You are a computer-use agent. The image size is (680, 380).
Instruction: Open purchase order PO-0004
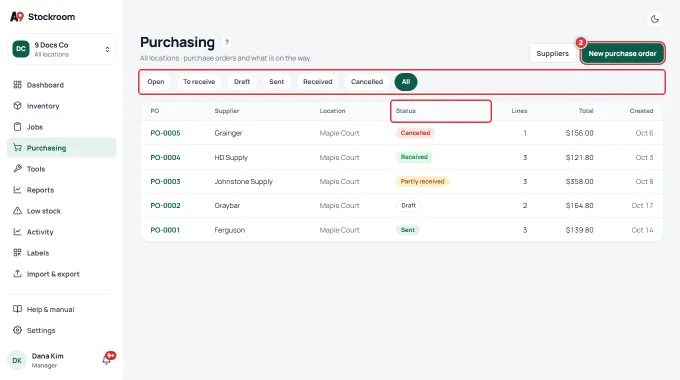click(165, 157)
